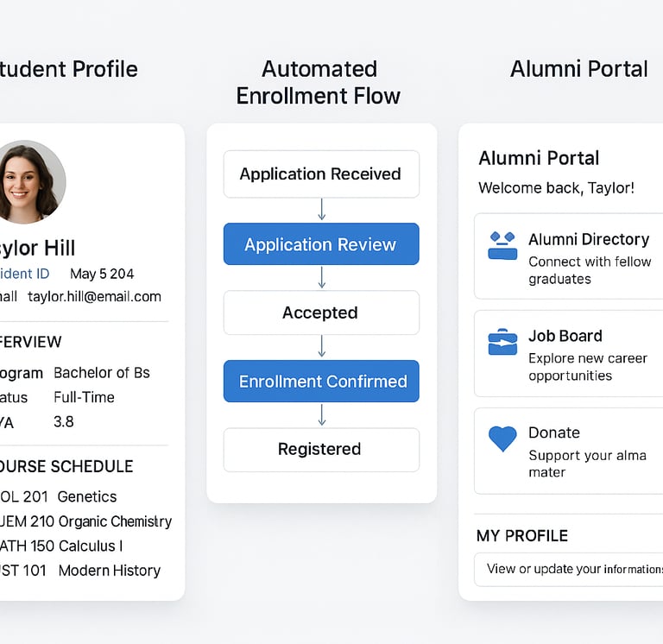Open the Job Board title link
663x644 pixels.
click(565, 336)
